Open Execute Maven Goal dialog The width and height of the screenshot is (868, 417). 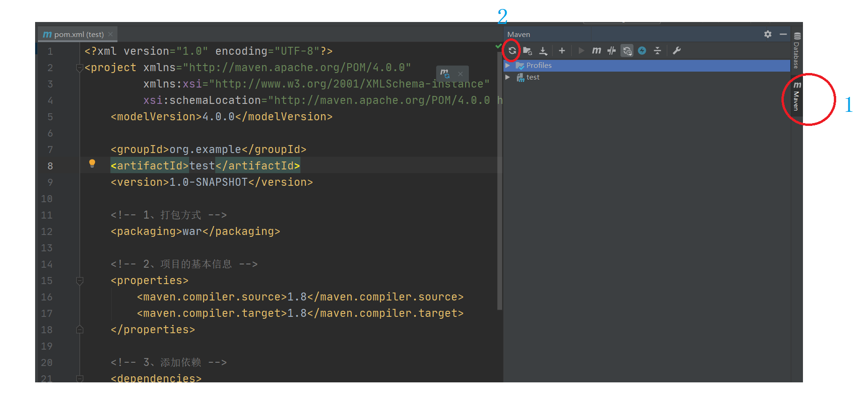click(597, 51)
